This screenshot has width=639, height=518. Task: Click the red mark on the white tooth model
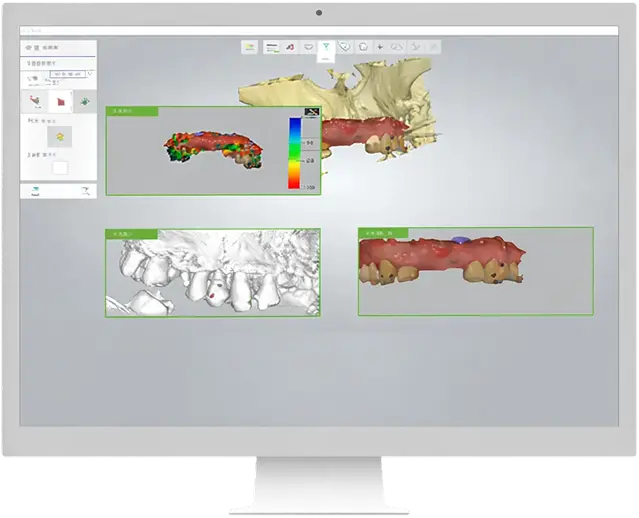(x=212, y=294)
